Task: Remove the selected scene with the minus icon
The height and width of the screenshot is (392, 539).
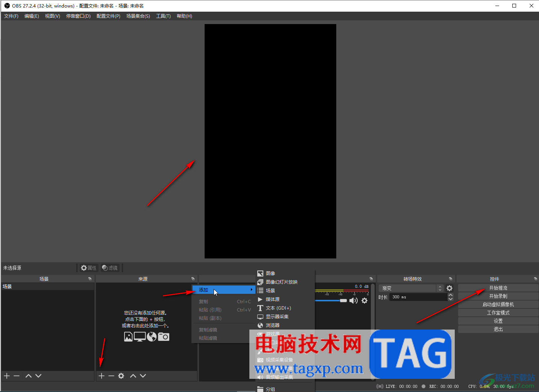Action: pos(17,376)
